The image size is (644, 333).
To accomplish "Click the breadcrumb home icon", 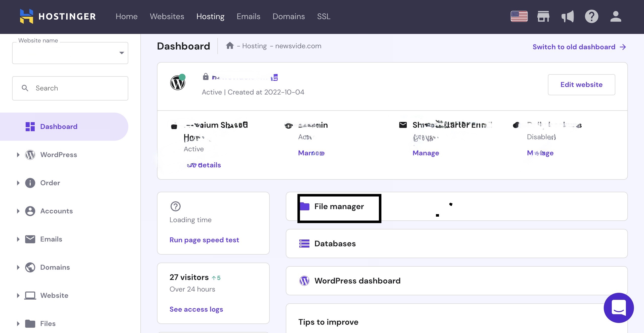I will [x=230, y=46].
